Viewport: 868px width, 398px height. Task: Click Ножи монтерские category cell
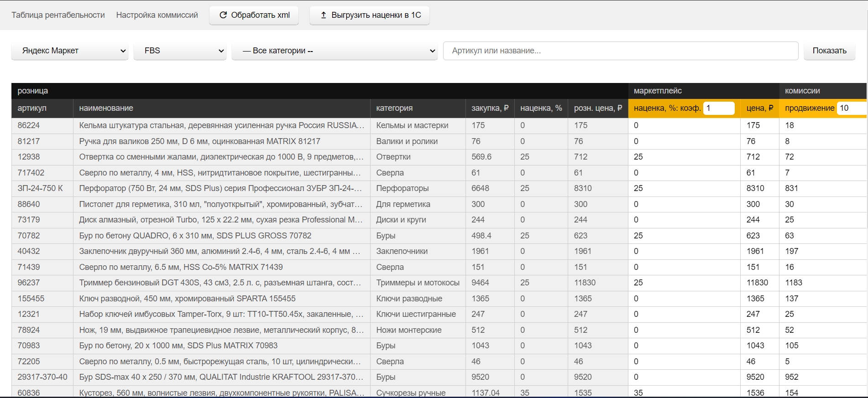[418, 330]
